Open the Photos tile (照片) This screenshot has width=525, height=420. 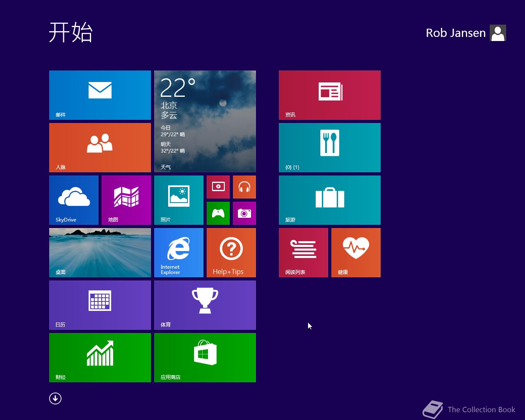coord(179,200)
